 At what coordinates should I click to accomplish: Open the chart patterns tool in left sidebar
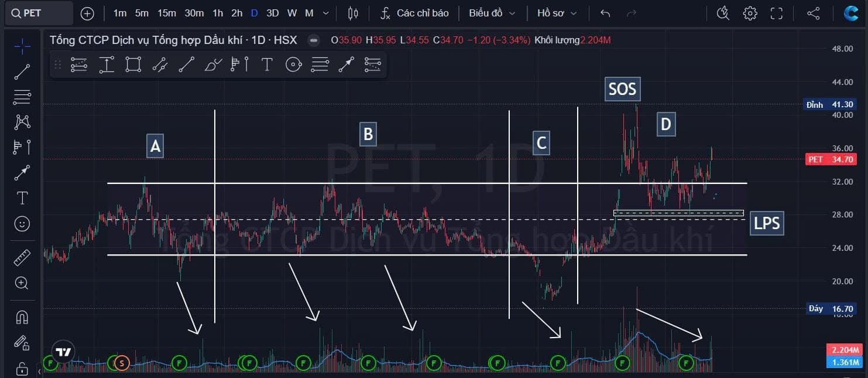(x=22, y=122)
